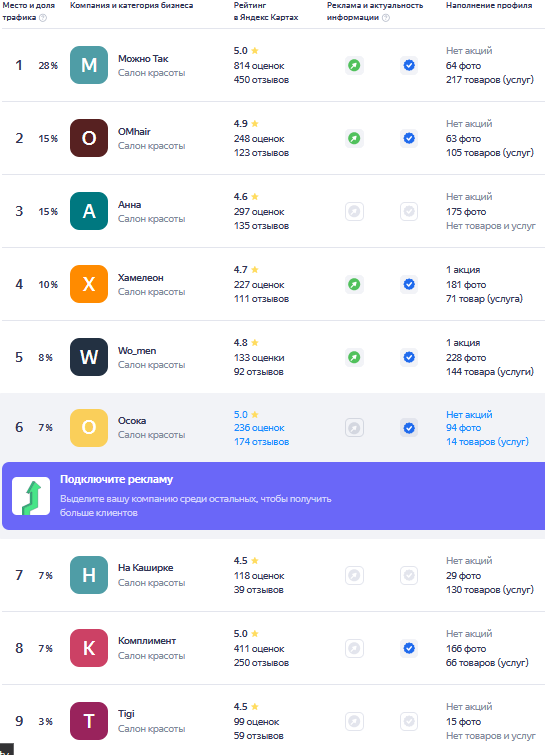
Task: Click the blue verified checkmark for Осока
Action: click(409, 428)
